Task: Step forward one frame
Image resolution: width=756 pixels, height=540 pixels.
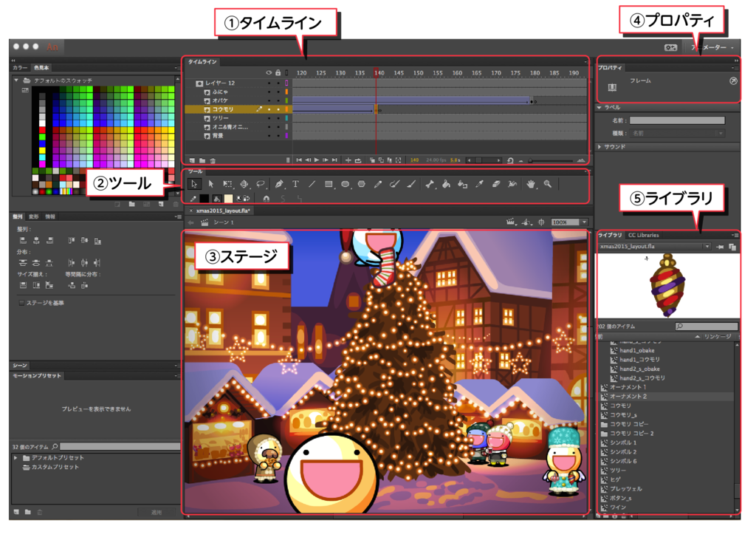Action: 326,160
